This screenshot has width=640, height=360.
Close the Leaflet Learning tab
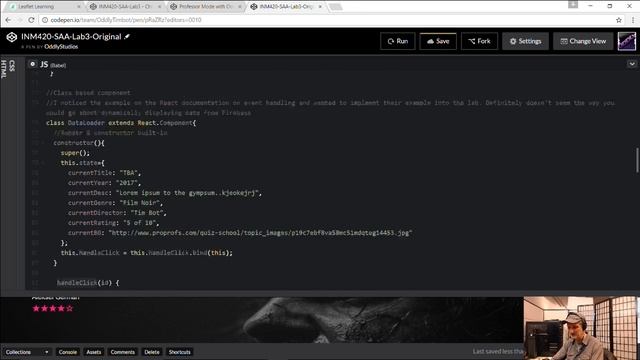pyautogui.click(x=79, y=7)
